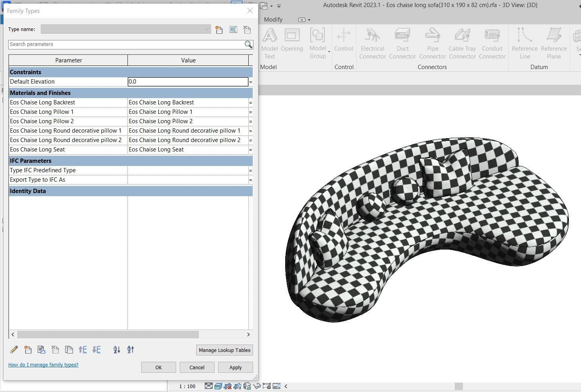
Task: Click the Edit Parameter pencil icon
Action: tap(14, 350)
